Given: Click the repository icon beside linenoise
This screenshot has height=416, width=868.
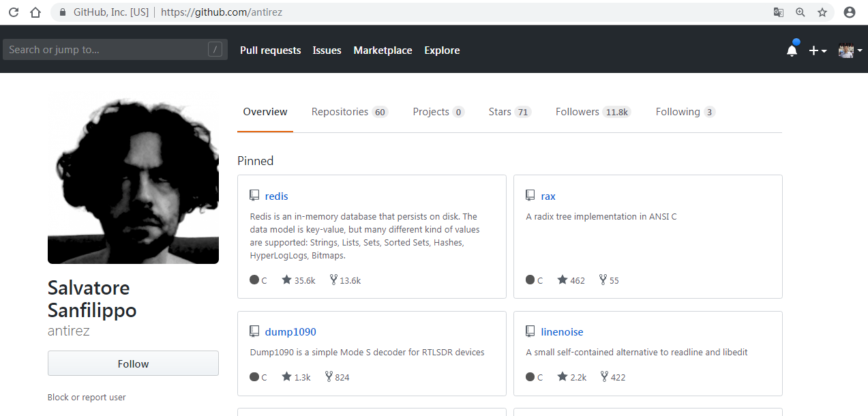Looking at the screenshot, I should [530, 331].
